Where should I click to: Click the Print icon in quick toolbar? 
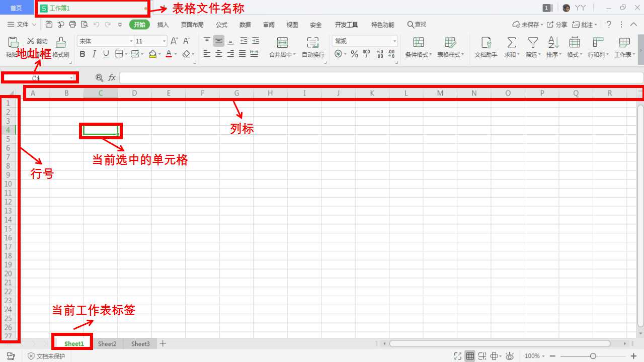(72, 24)
